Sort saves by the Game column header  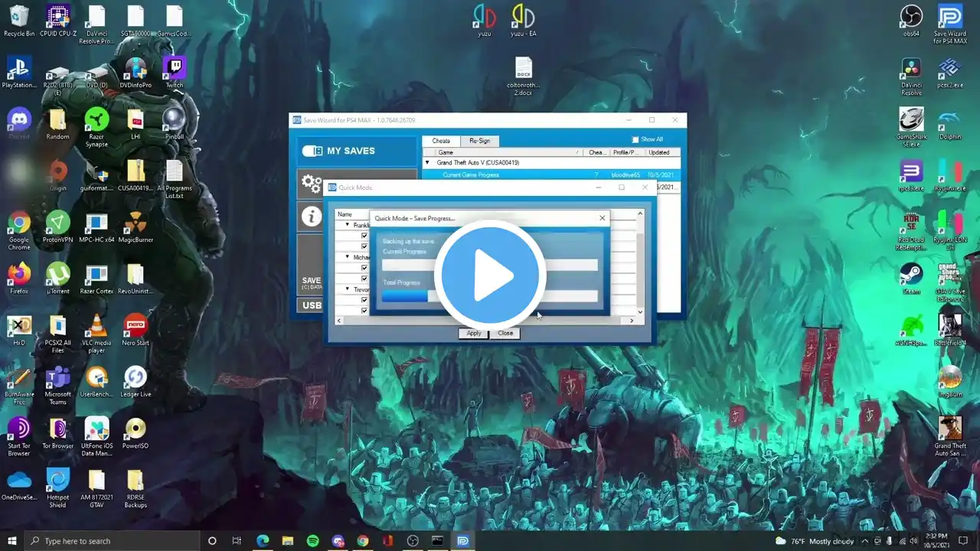coord(509,152)
